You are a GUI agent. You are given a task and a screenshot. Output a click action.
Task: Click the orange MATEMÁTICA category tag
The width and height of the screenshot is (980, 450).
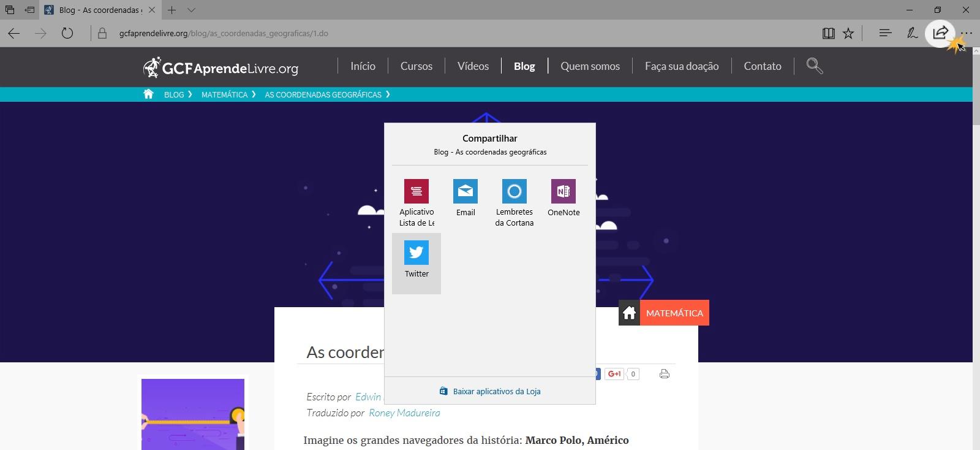pos(674,313)
